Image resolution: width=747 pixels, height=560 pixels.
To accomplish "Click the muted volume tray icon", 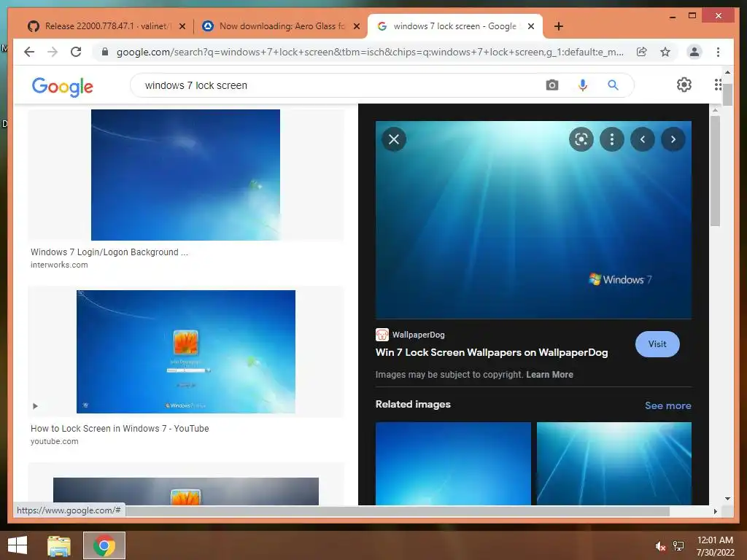I will pyautogui.click(x=660, y=546).
